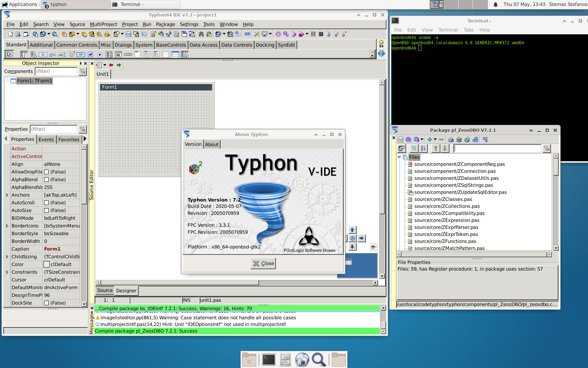Viewport: 588px width, 368px height.
Task: Click the Color clDefault swatch
Action: click(47, 264)
